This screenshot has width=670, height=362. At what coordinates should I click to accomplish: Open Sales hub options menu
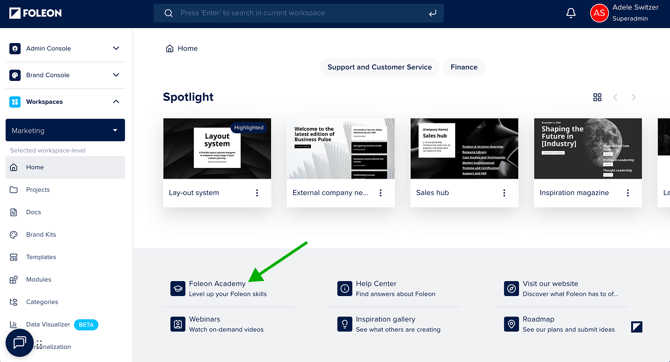(x=504, y=193)
